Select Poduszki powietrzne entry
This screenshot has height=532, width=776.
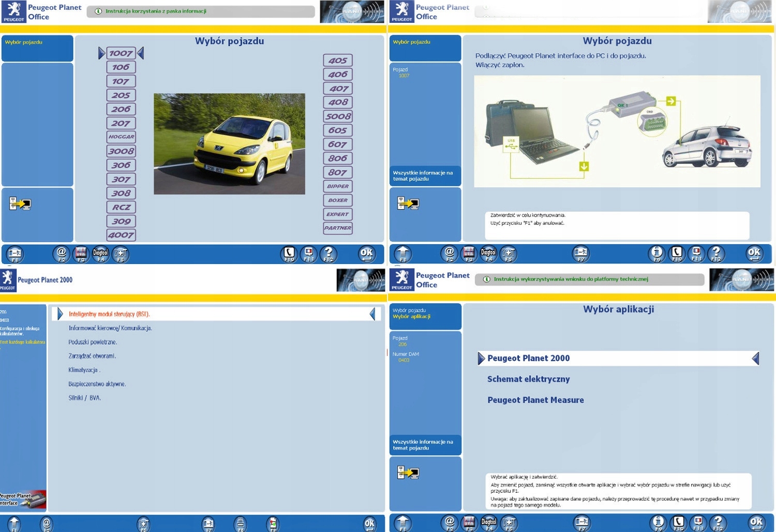point(93,342)
